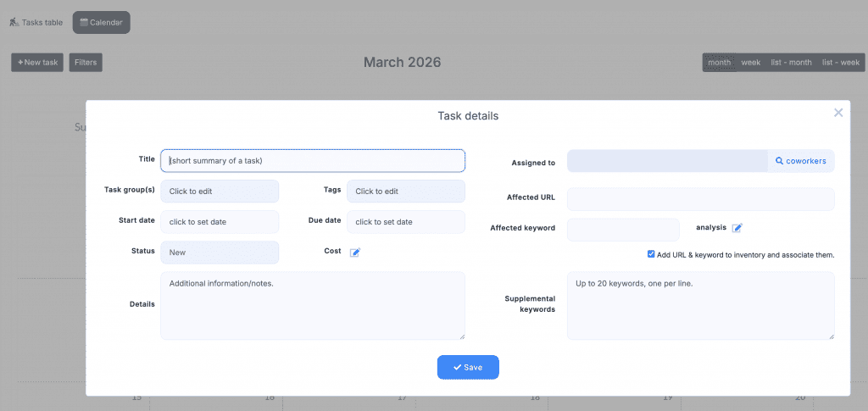Click the Title input field

pos(312,161)
